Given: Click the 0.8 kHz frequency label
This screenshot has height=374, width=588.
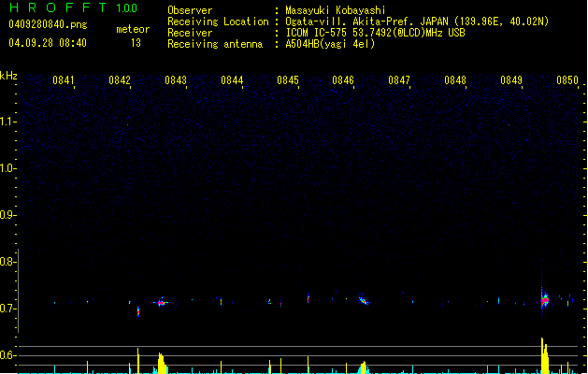Looking at the screenshot, I should coord(7,262).
